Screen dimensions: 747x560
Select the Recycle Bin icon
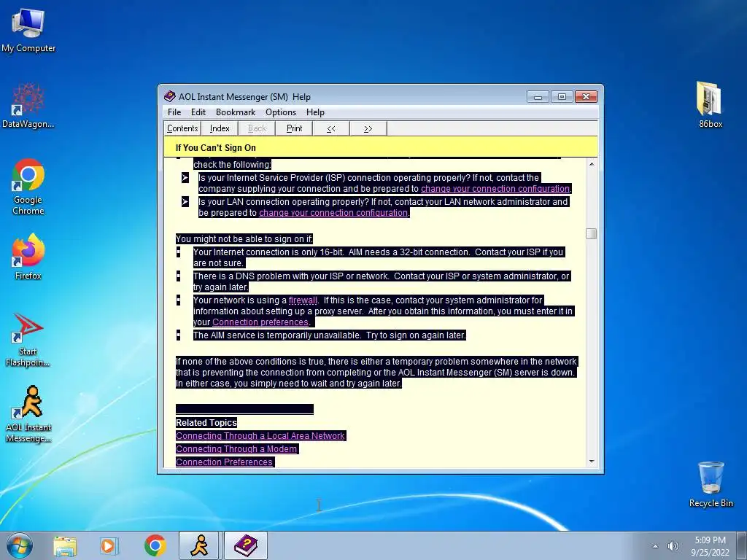tap(711, 484)
